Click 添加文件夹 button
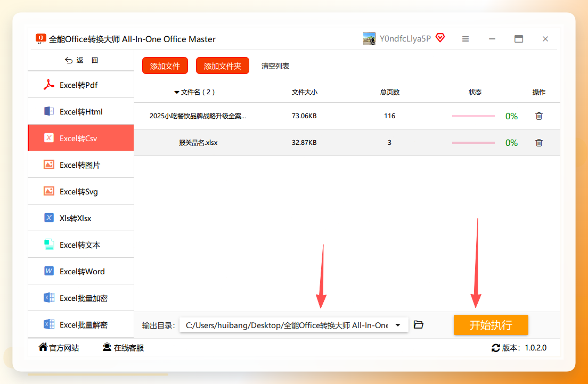 tap(223, 66)
